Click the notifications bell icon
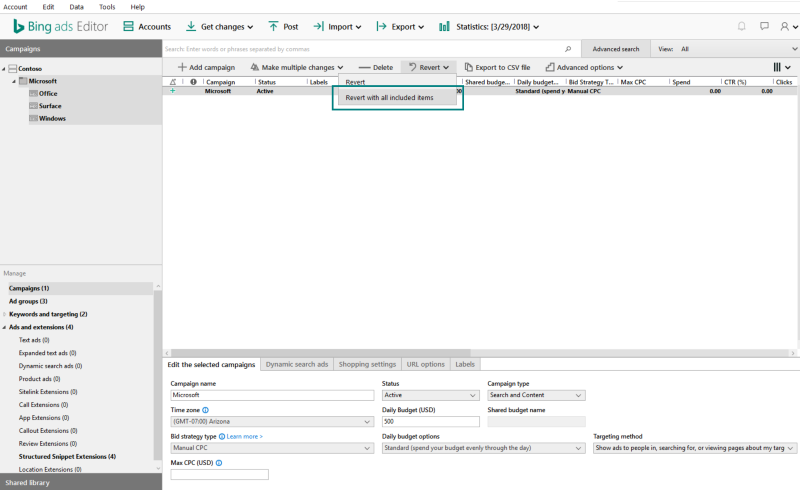 tap(741, 27)
